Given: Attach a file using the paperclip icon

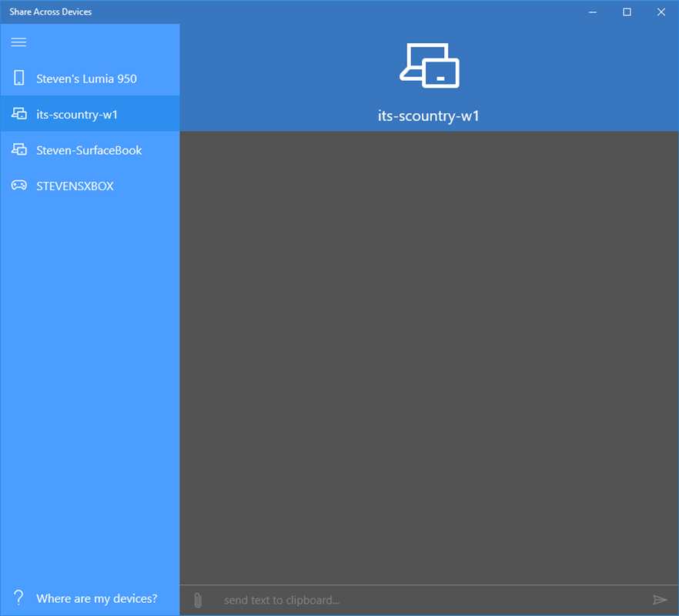Looking at the screenshot, I should point(197,599).
